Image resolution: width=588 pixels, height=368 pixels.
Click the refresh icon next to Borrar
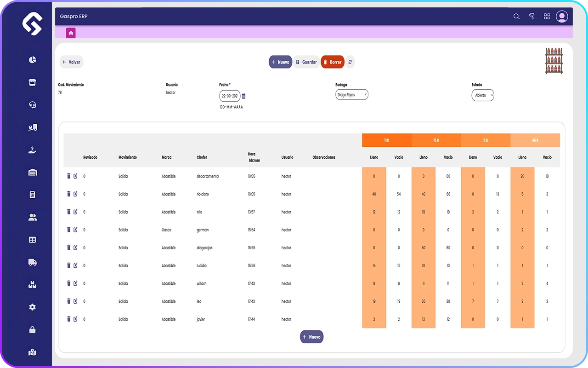(x=350, y=62)
